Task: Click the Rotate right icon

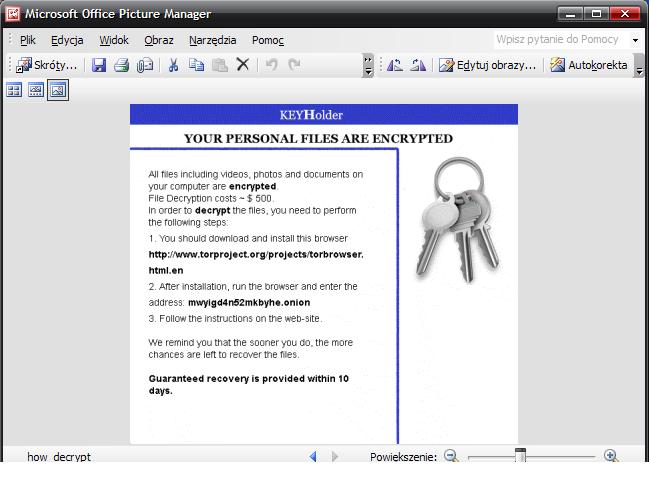Action: (418, 65)
